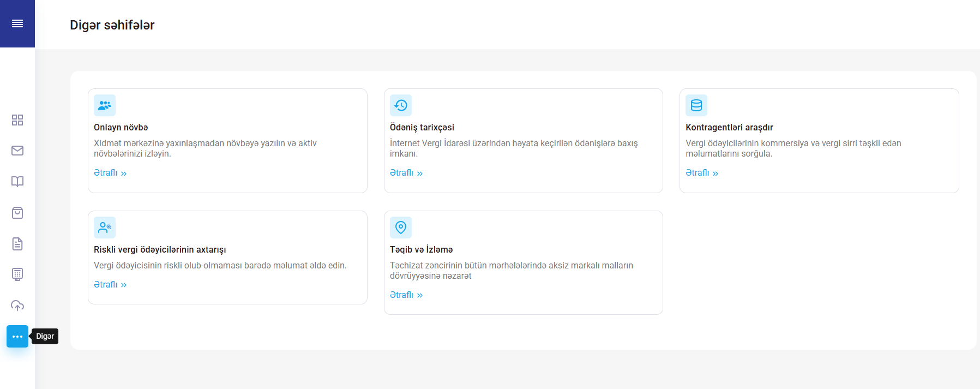The width and height of the screenshot is (980, 389).
Task: Follow Ətraflı link under Kontragentləri araşdır
Action: (702, 173)
